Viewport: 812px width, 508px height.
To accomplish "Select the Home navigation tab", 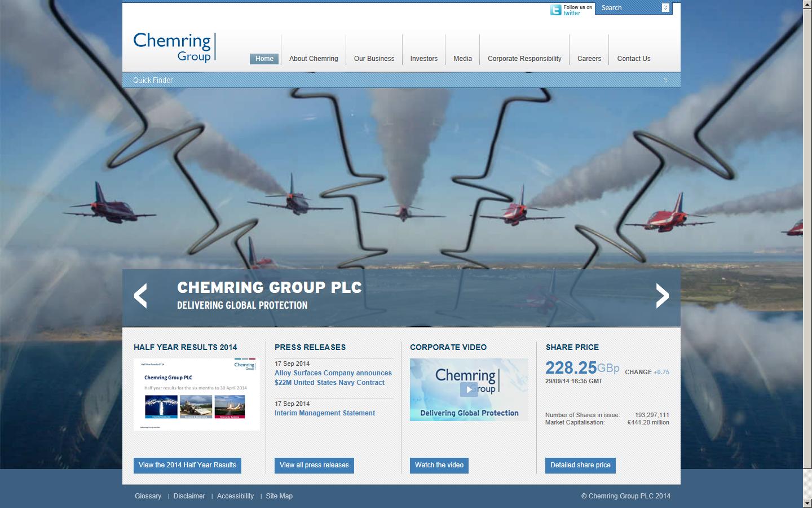I will 264,58.
